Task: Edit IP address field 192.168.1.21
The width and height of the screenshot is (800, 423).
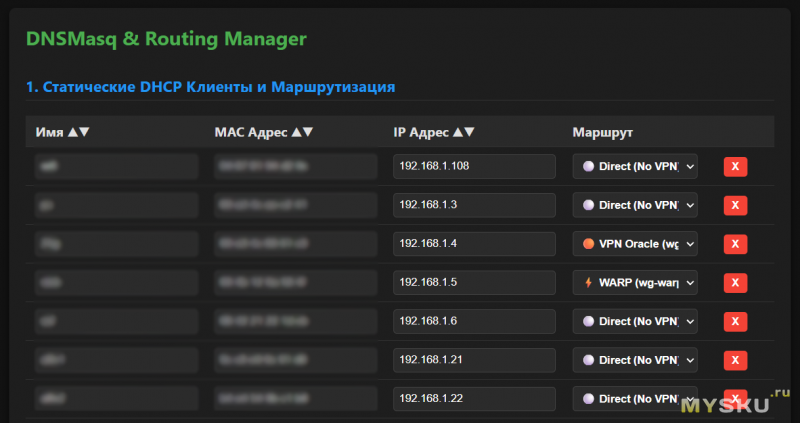Action: pyautogui.click(x=474, y=360)
